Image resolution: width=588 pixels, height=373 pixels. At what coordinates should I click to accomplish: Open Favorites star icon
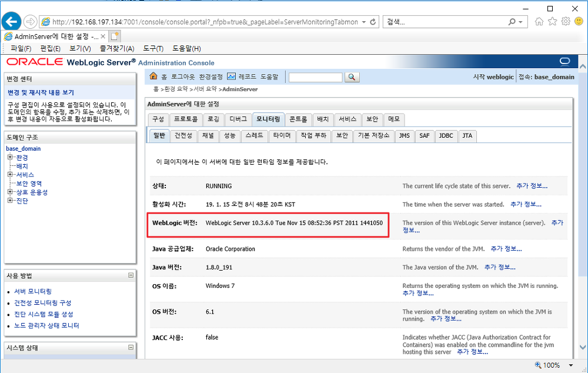pos(552,21)
